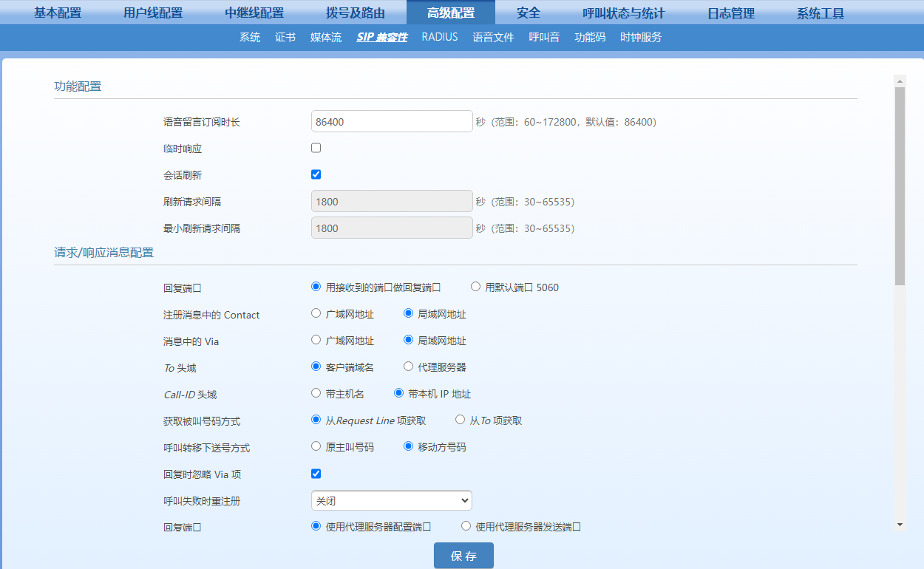Image resolution: width=924 pixels, height=569 pixels.
Task: Pick 原主叫号码 for 呼叫转移下送号方式
Action: coord(316,446)
